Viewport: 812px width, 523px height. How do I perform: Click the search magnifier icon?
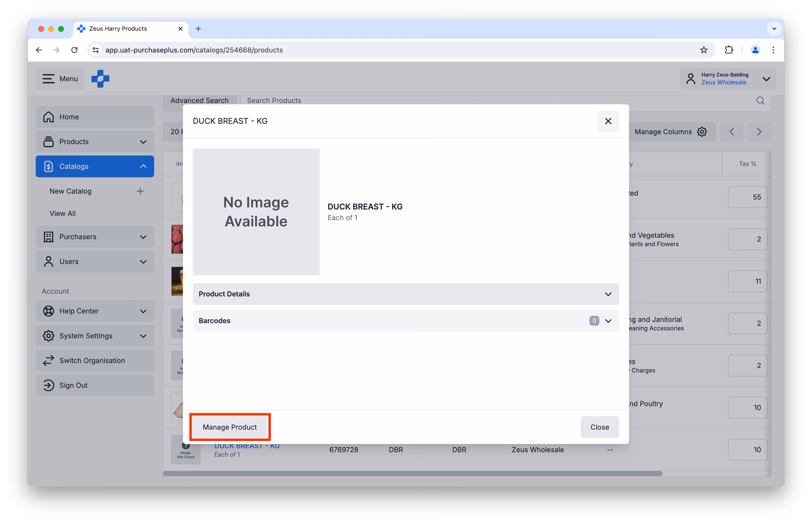click(760, 100)
